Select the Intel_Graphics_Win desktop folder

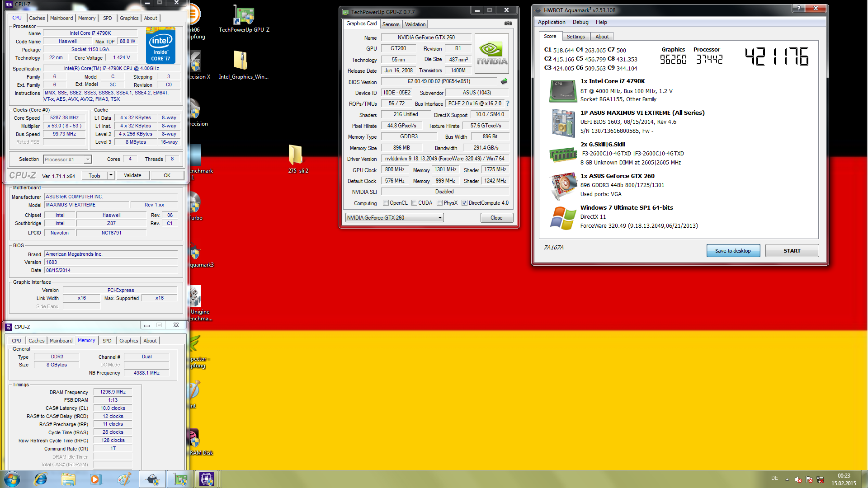click(x=244, y=66)
